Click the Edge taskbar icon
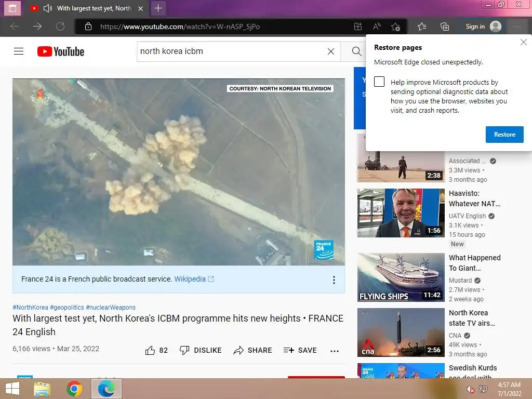This screenshot has height=399, width=532. coord(106,389)
